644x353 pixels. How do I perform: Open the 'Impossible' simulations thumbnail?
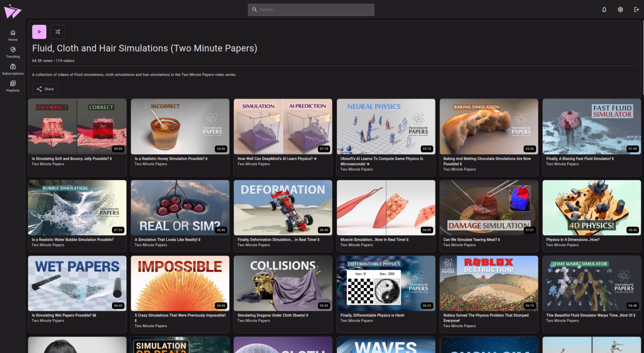point(180,283)
